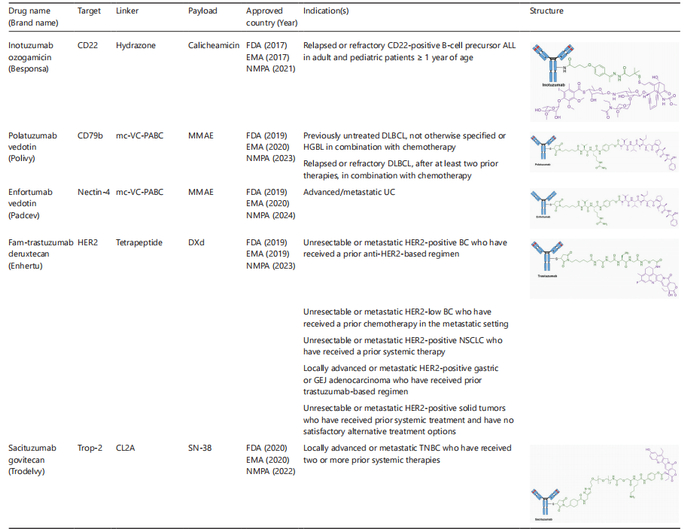
Task: Click 'NMPA (2022)' approval entry
Action: 271,471
